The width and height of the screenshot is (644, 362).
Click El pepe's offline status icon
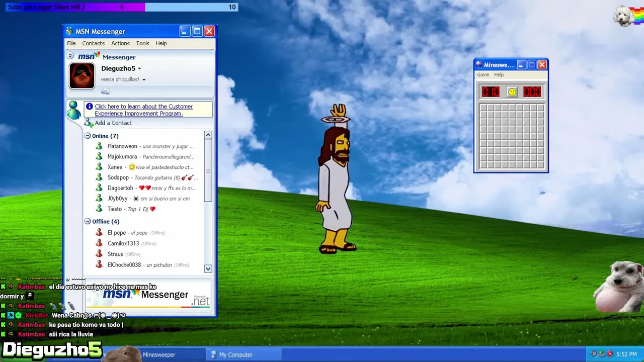pyautogui.click(x=99, y=233)
